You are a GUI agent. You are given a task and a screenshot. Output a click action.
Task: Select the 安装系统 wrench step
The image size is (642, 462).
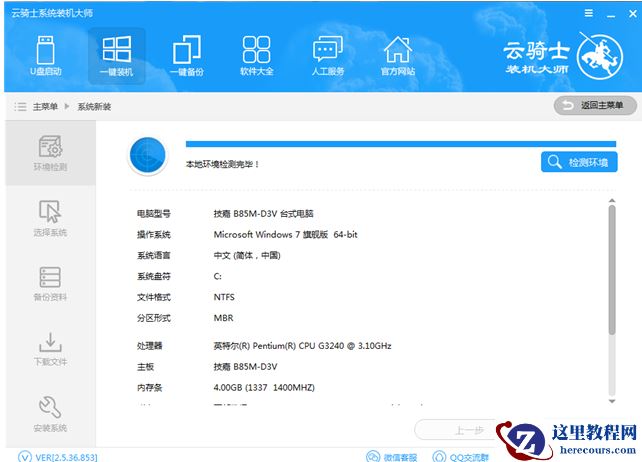50,414
